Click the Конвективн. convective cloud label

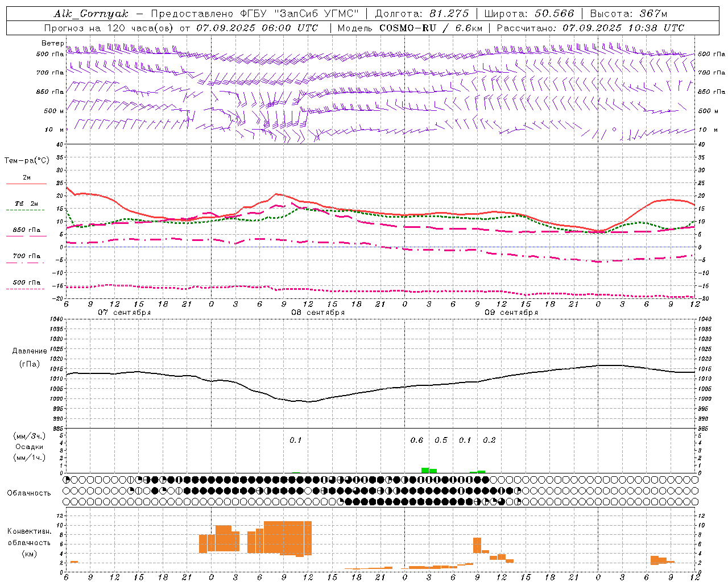[x=30, y=531]
